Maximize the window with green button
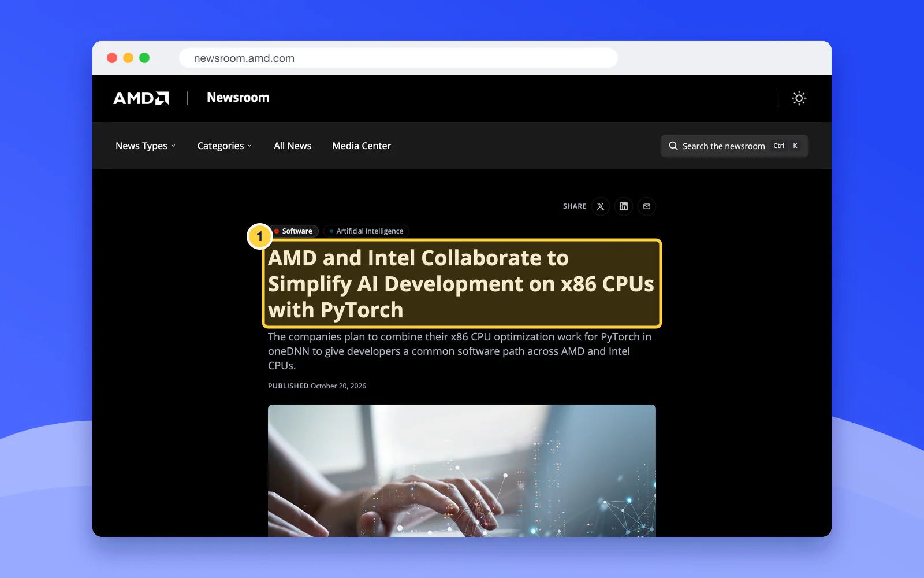924x578 pixels. 144,58
